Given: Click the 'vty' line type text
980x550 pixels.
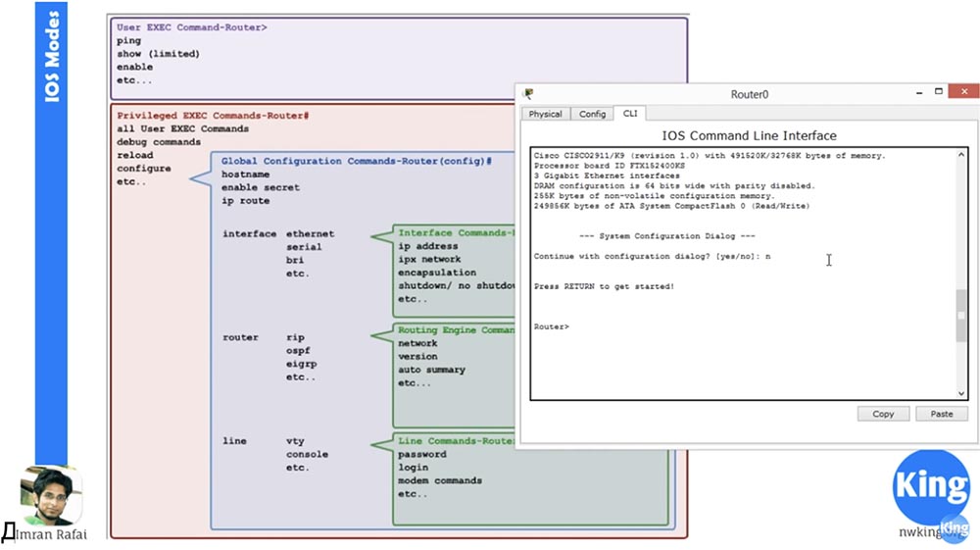Looking at the screenshot, I should [x=295, y=441].
